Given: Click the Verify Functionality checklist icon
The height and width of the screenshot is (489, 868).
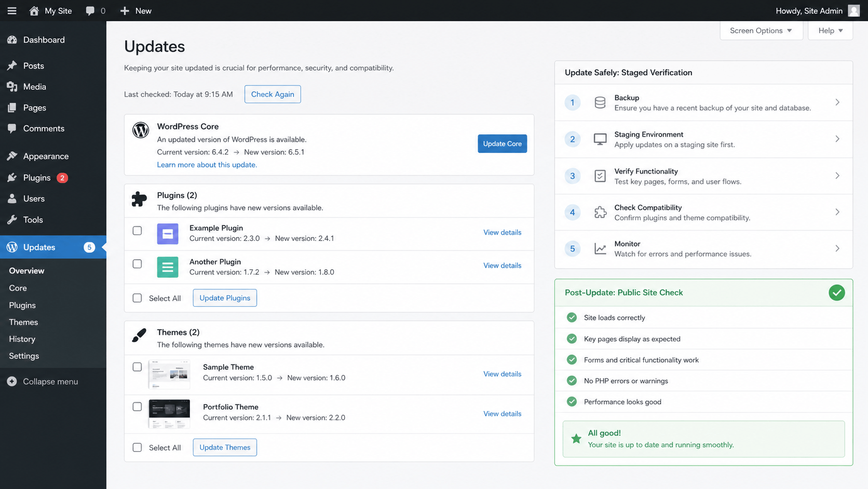Looking at the screenshot, I should (600, 176).
